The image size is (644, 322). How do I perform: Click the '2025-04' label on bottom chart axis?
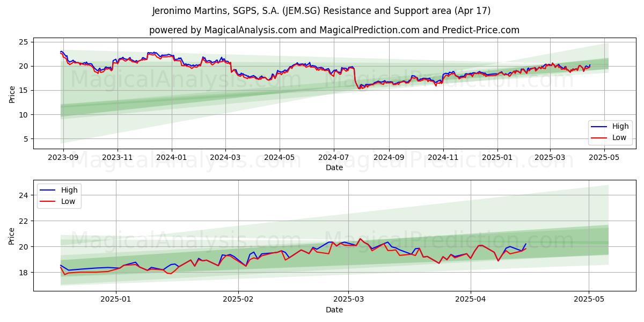(471, 299)
